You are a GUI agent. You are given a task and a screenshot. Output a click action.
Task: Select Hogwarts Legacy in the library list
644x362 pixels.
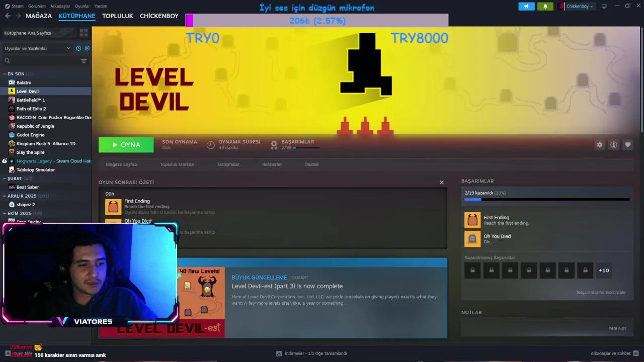(49, 161)
